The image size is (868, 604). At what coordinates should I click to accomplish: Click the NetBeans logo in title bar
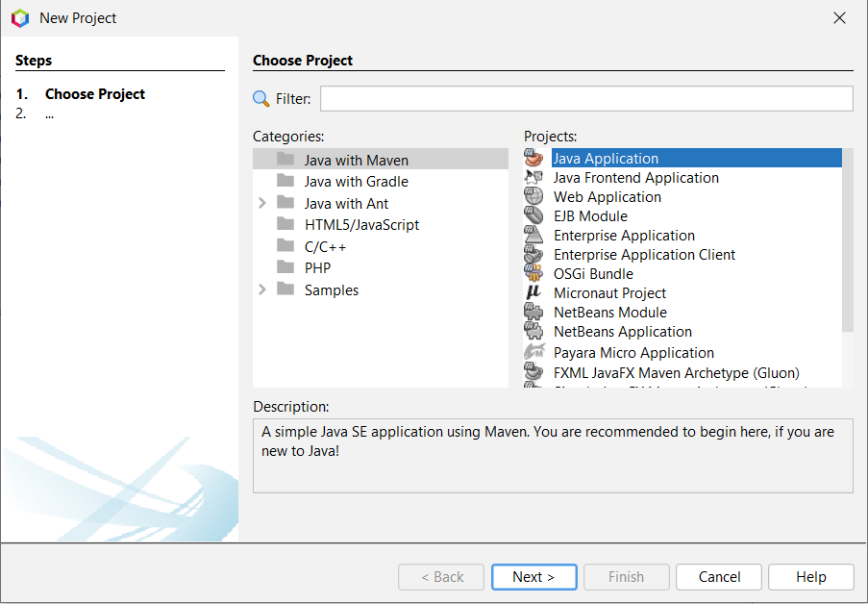click(x=20, y=17)
